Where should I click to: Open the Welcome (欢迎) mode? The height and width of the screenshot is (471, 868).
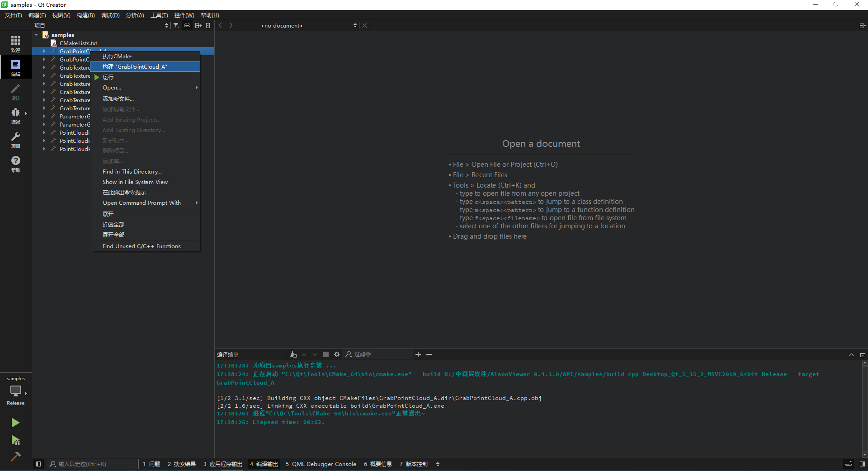(15, 43)
